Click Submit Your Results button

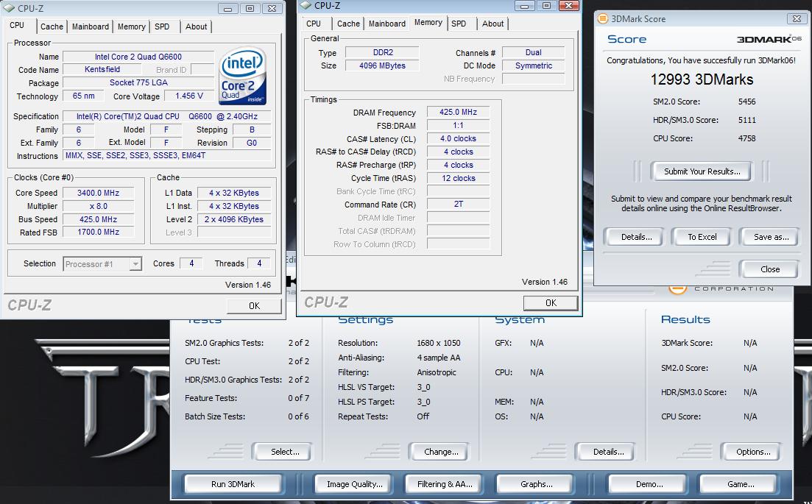tap(702, 171)
